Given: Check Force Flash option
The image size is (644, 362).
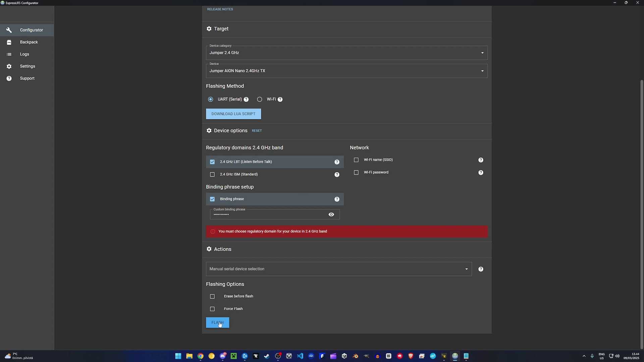Looking at the screenshot, I should pos(212,309).
